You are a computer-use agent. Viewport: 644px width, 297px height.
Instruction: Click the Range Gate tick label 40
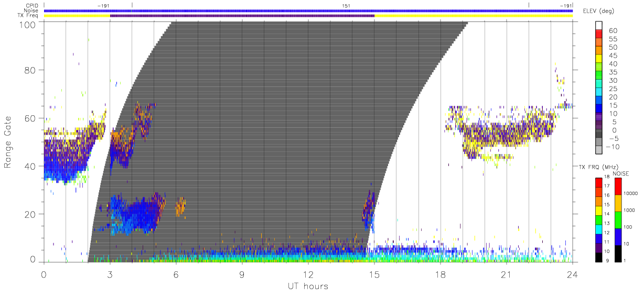[x=31, y=166]
